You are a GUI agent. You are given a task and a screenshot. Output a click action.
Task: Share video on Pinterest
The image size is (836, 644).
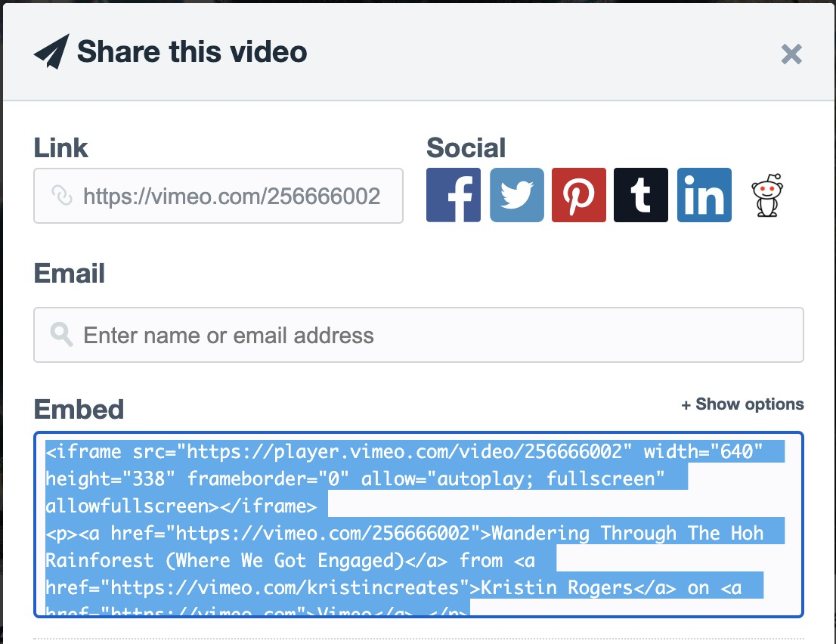pyautogui.click(x=578, y=195)
